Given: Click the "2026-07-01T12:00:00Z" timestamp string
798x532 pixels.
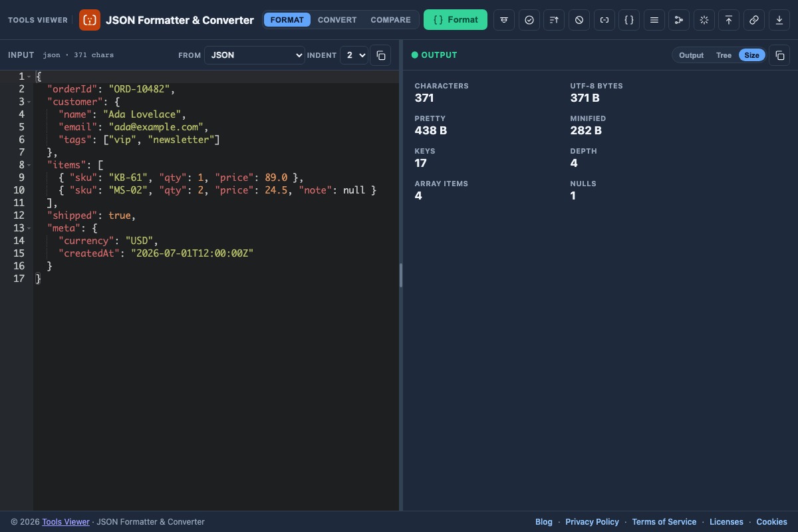Looking at the screenshot, I should [192, 253].
